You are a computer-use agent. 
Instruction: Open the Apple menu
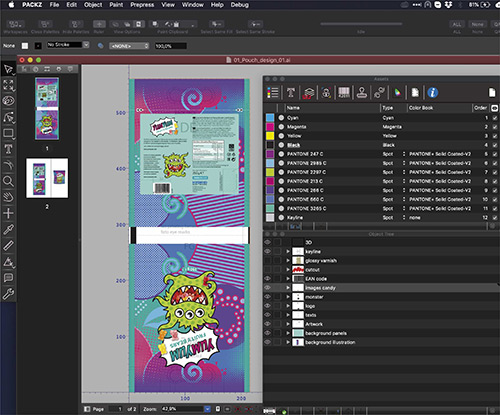(11, 5)
